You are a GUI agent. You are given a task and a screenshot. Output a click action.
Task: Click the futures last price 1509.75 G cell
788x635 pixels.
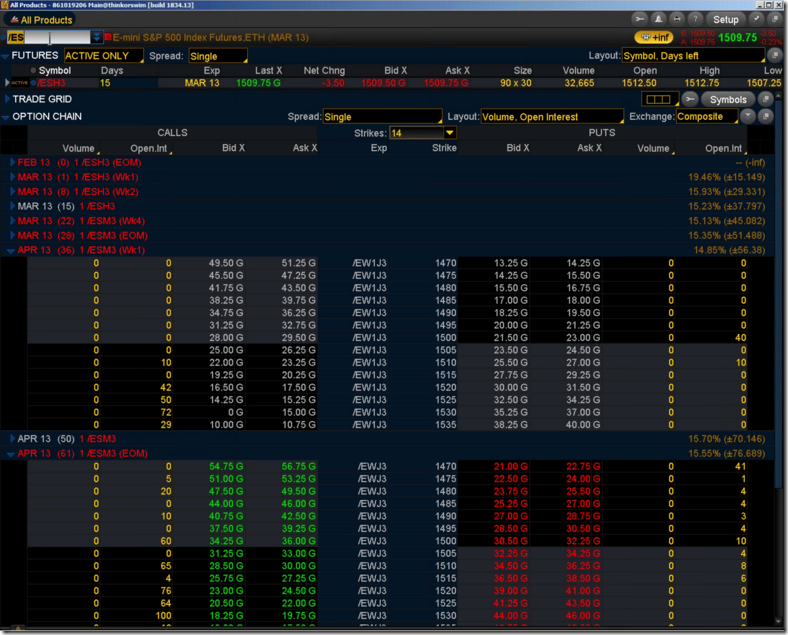258,83
